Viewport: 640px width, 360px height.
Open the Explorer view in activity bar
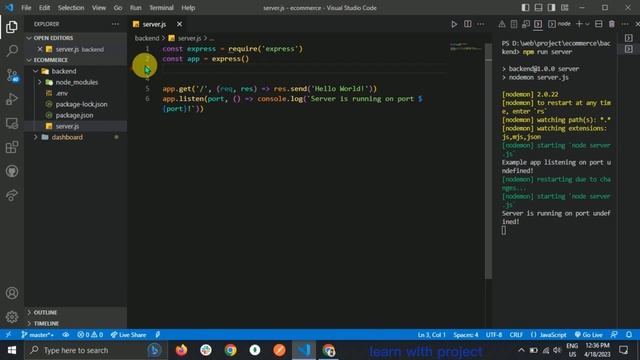(12, 27)
